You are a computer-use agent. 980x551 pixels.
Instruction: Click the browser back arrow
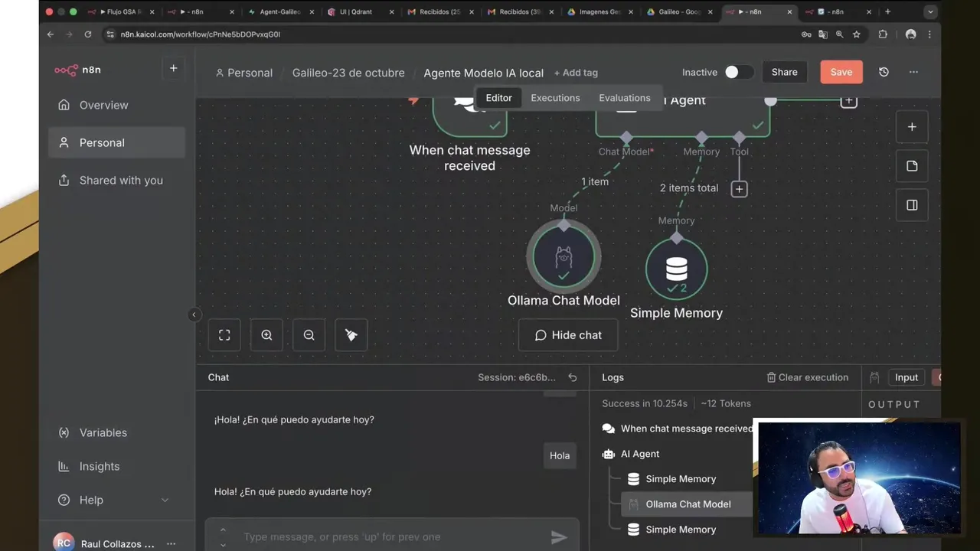click(51, 34)
